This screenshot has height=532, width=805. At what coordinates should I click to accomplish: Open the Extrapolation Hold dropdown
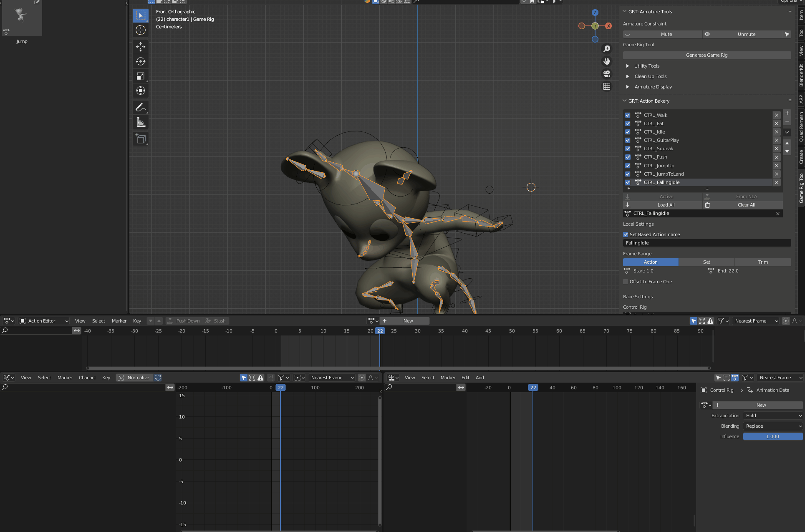[x=773, y=416]
